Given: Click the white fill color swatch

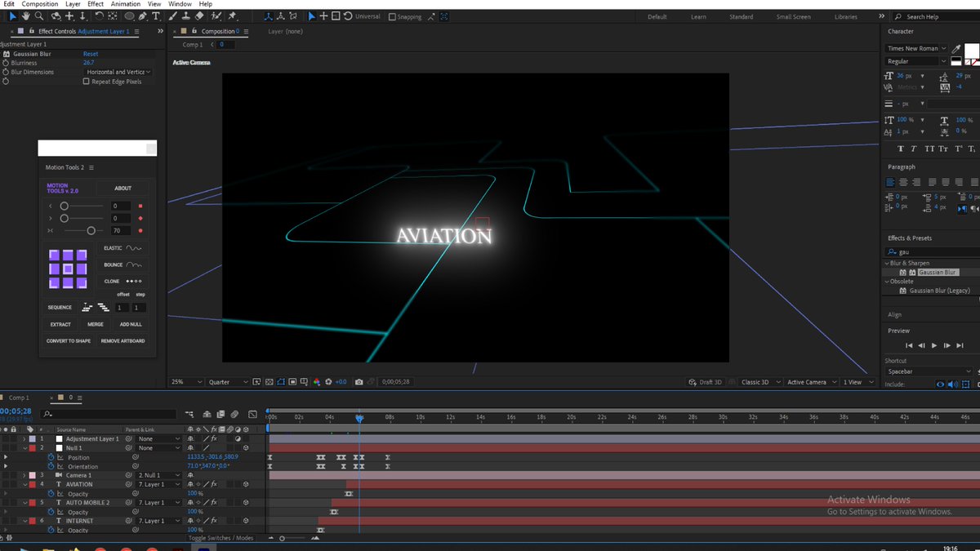Looking at the screenshot, I should click(x=971, y=50).
